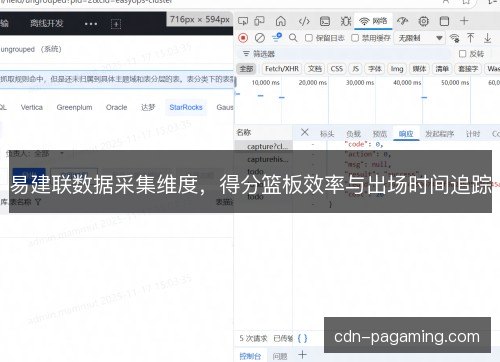Image resolution: width=500 pixels, height=362 pixels.
Task: Filter the 表名称 column funnel icon
Action: pos(38,202)
